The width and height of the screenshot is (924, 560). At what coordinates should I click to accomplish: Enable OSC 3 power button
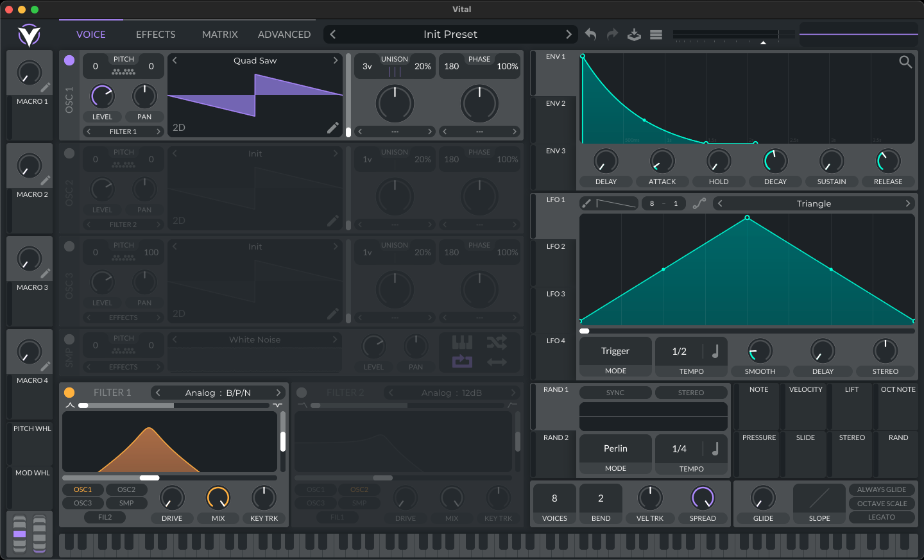(69, 246)
